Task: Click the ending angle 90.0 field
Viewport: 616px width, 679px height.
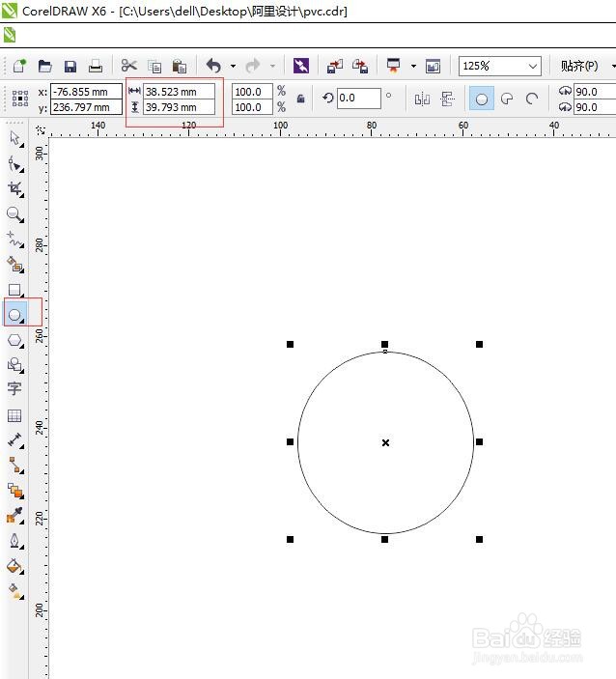Action: (595, 107)
